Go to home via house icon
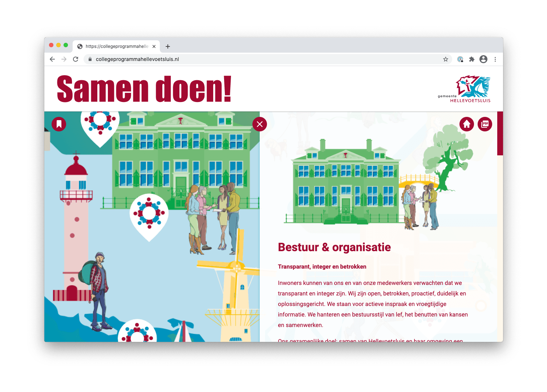This screenshot has height=392, width=547. [x=467, y=124]
